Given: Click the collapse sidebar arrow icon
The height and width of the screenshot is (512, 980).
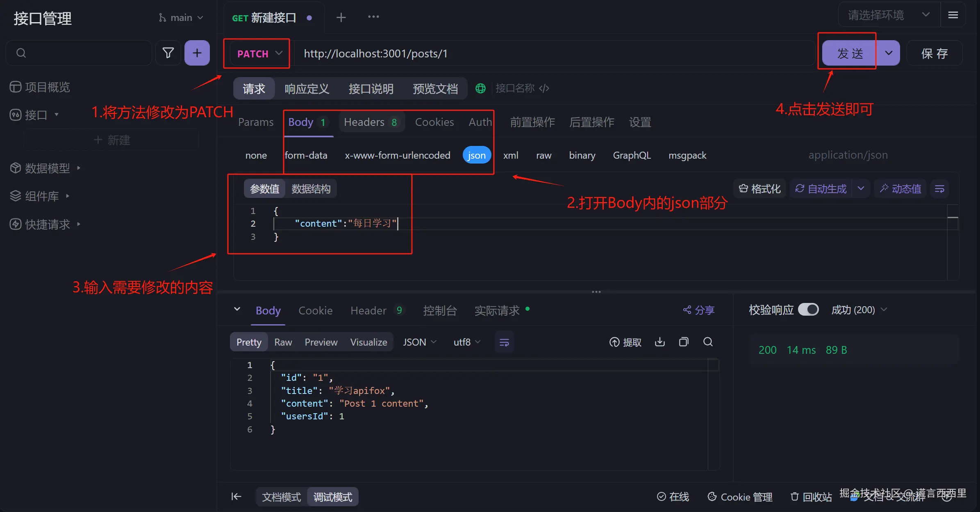Looking at the screenshot, I should coord(236,496).
